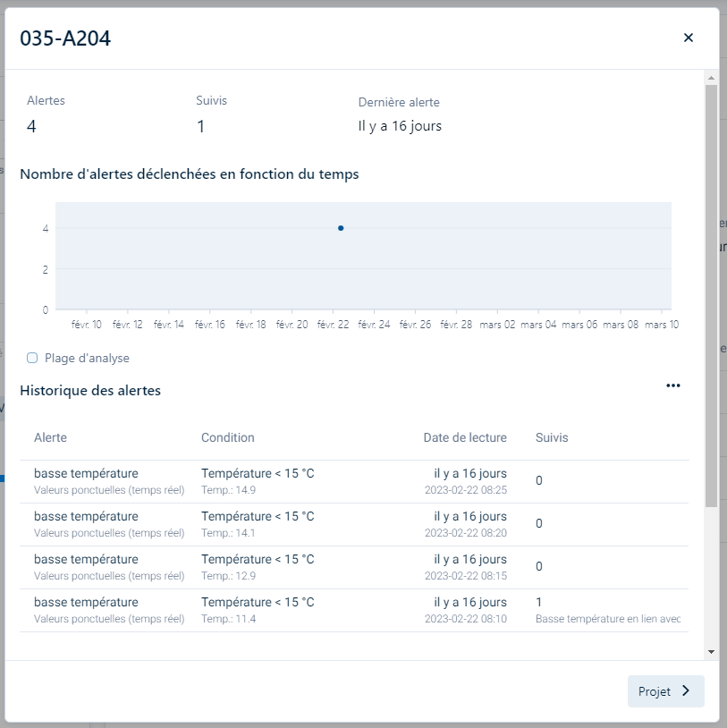Screen dimensions: 727x728
Task: Click the Alertes count of 4
Action: point(31,126)
